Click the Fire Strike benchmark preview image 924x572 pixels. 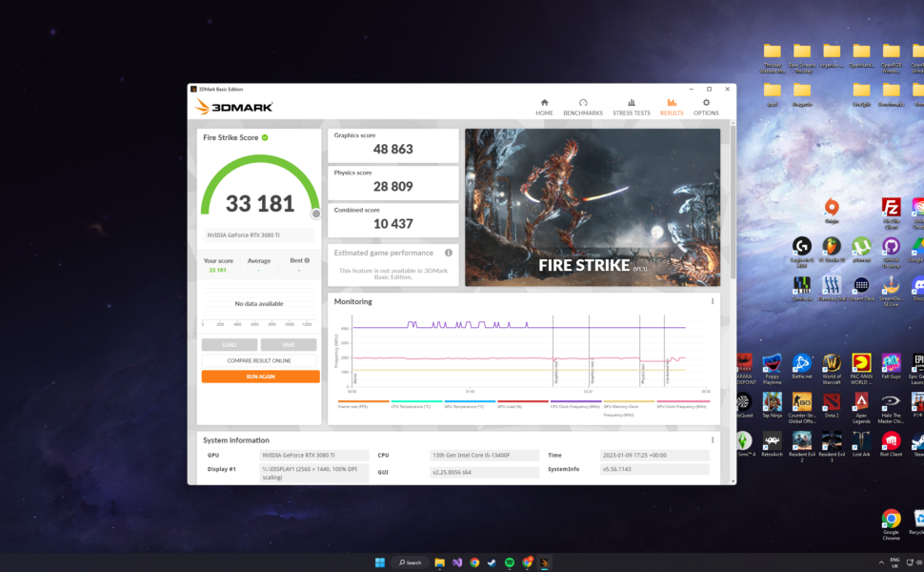pyautogui.click(x=593, y=208)
